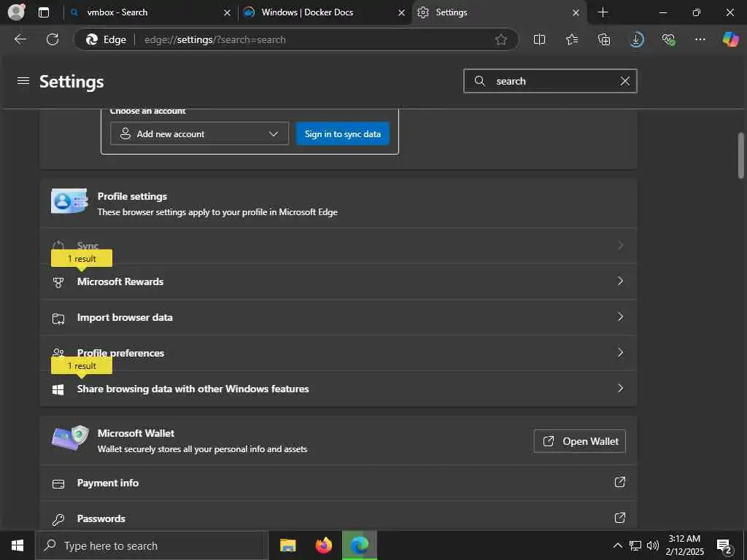The width and height of the screenshot is (747, 560).
Task: Expand the Add new account dropdown
Action: [199, 134]
